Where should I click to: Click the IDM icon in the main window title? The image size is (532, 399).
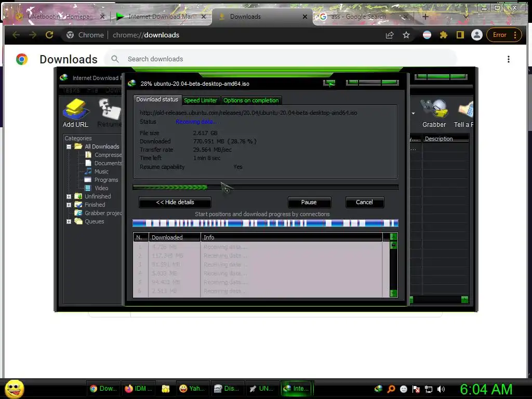[64, 78]
